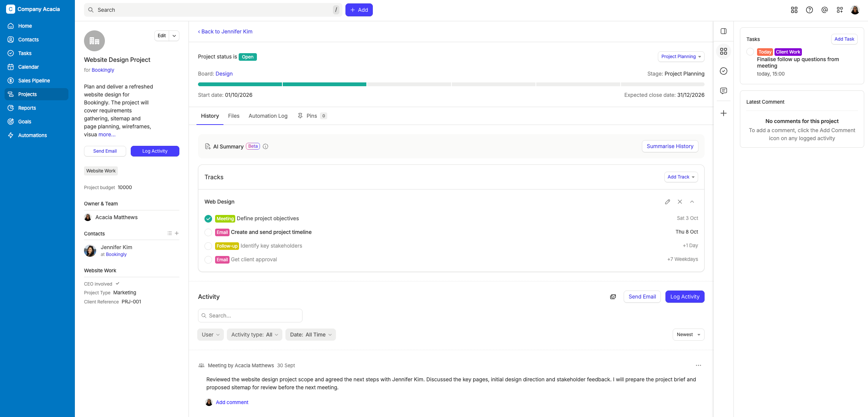Collapse the Web Design track
This screenshot has height=417, width=868.
pos(692,202)
